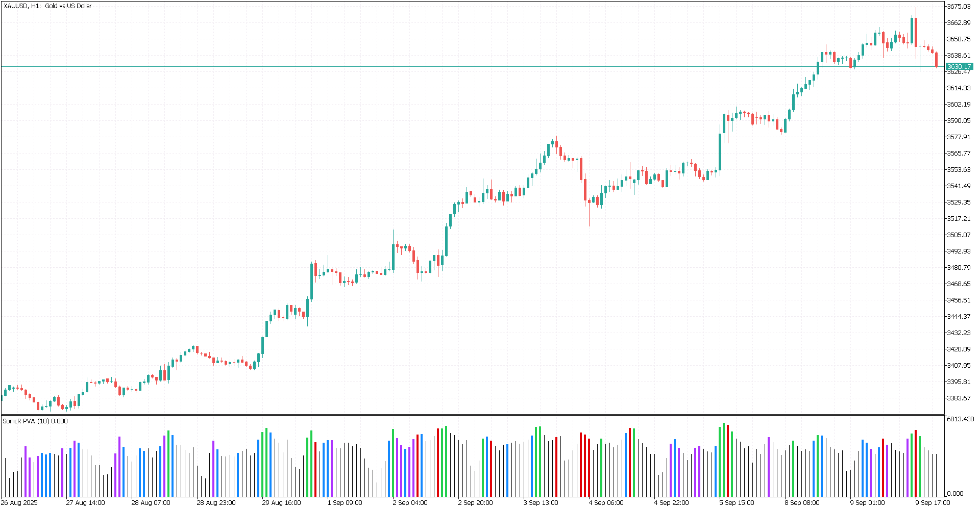Click the highest red candle near 3675
The height and width of the screenshot is (509, 980).
point(916,32)
